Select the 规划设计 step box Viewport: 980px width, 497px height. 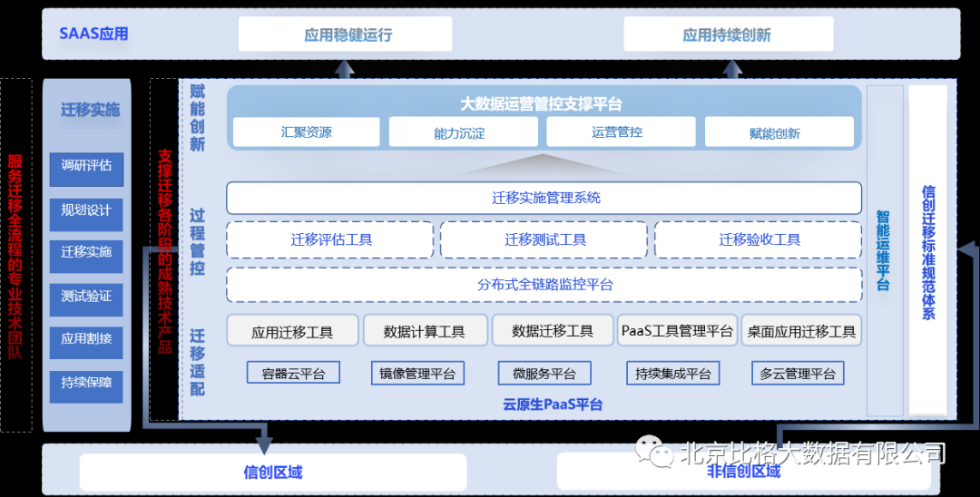[86, 210]
